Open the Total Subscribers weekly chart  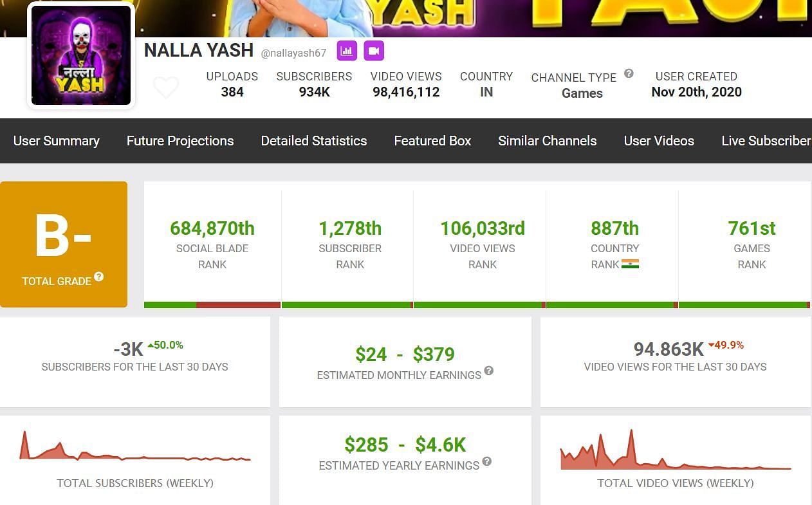tap(135, 445)
